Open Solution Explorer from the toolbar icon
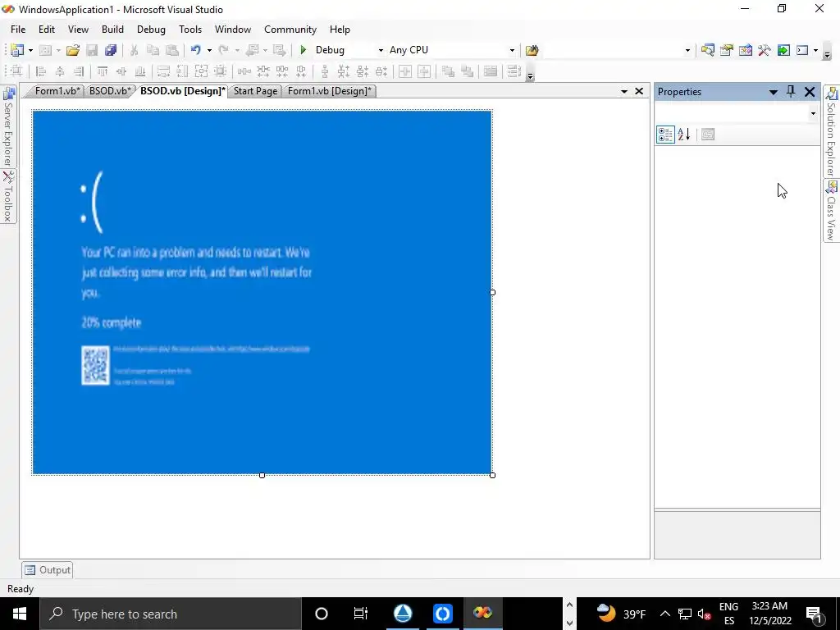The width and height of the screenshot is (840, 630). pos(708,50)
